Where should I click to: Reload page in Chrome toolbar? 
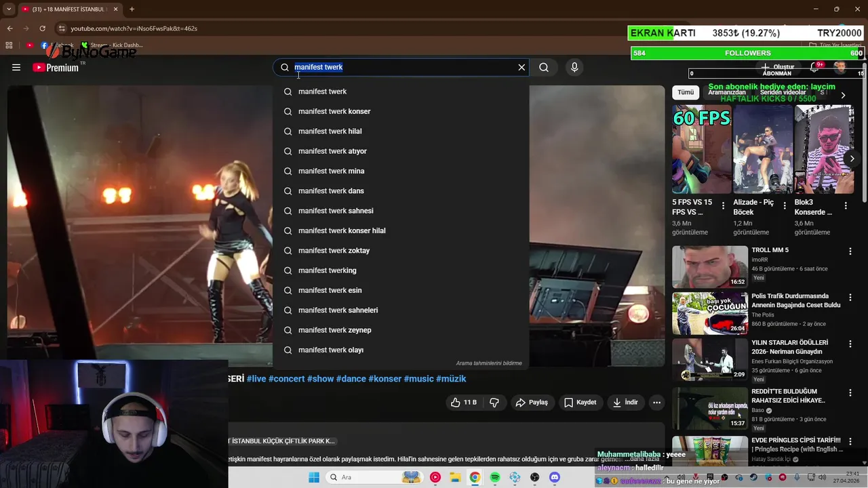tap(42, 28)
